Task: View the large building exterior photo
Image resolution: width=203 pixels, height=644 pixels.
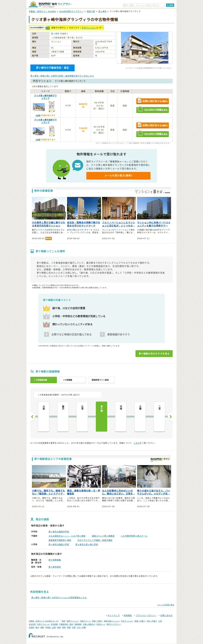Action: [x=145, y=48]
